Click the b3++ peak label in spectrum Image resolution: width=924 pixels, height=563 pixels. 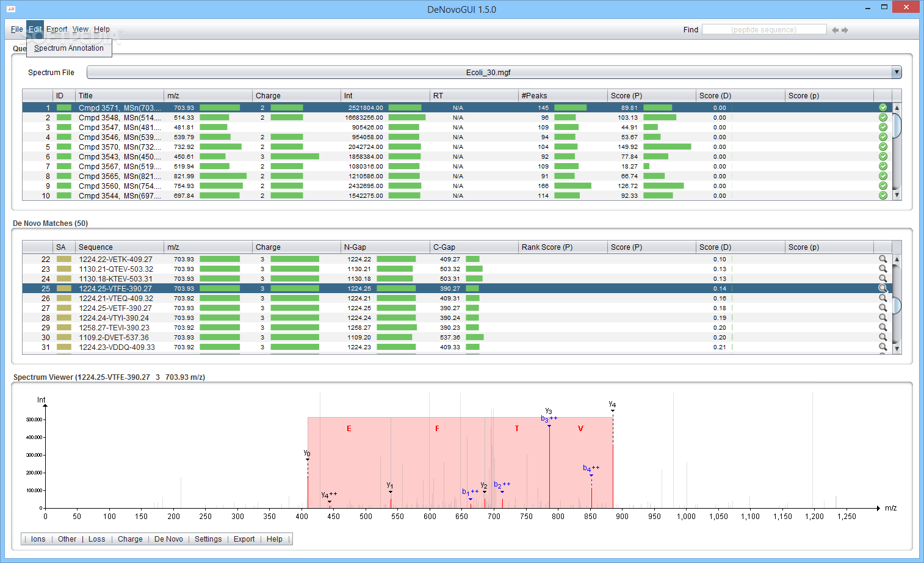pos(549,419)
